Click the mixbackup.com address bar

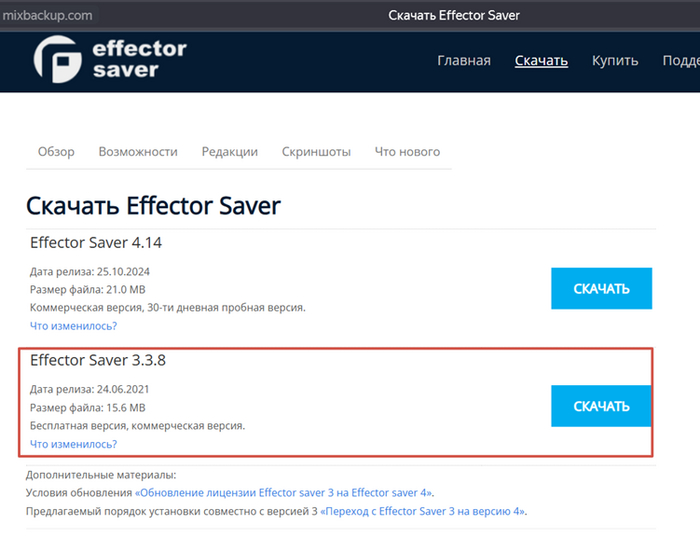click(x=48, y=16)
